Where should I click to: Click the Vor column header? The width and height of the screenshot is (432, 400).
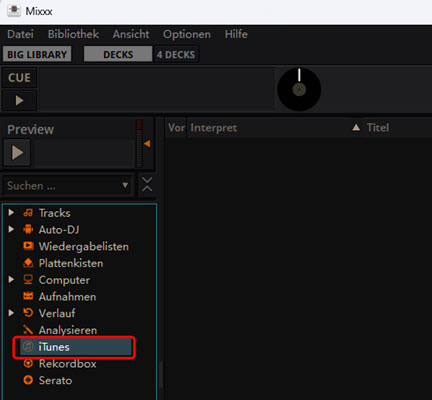pos(176,127)
